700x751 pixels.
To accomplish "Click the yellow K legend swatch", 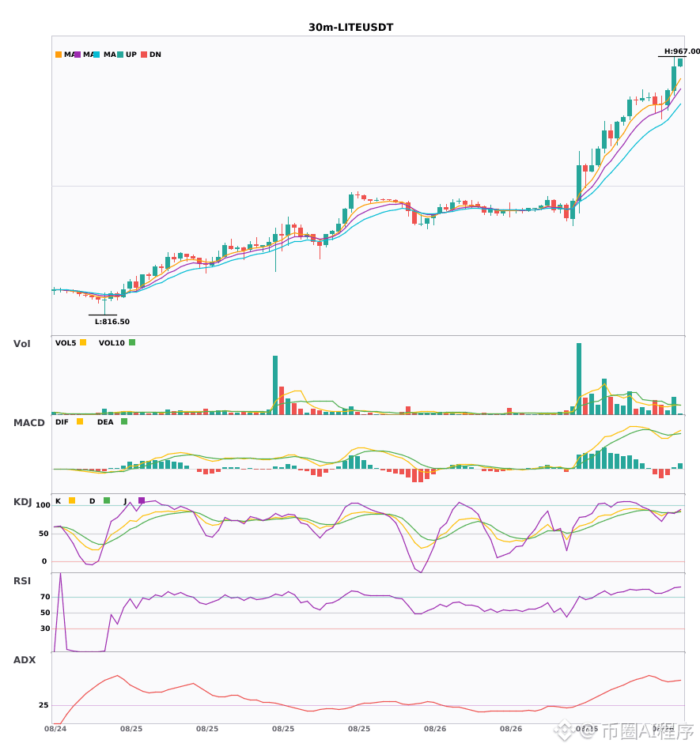I will 72,500.
